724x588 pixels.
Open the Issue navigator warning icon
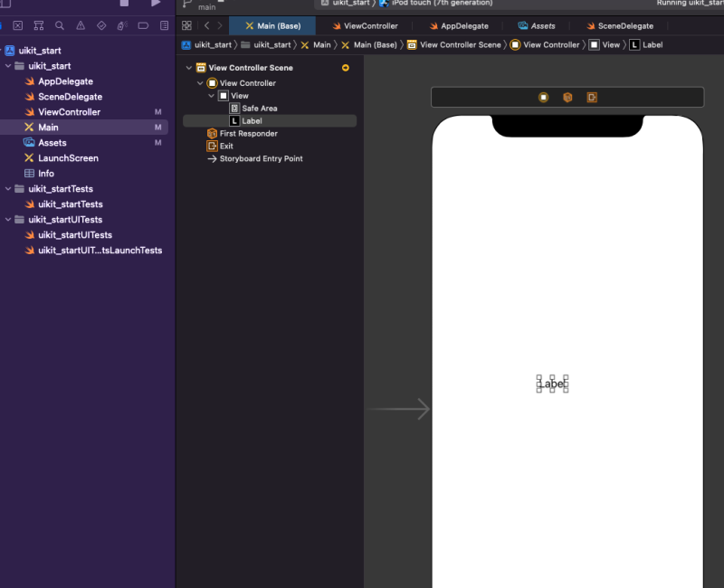[80, 26]
